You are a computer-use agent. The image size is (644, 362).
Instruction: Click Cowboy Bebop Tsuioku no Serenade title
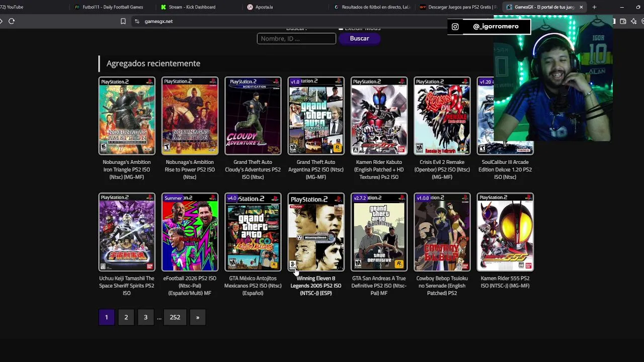pos(442,286)
